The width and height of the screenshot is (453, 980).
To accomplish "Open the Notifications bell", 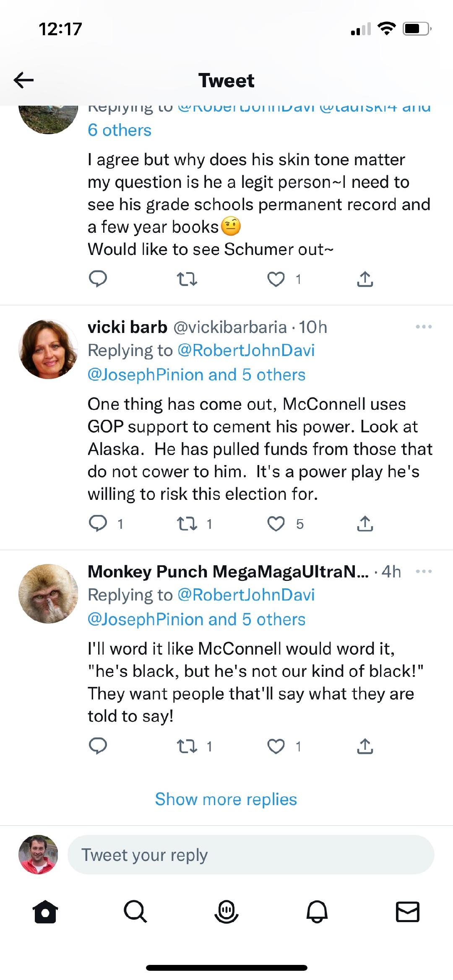I will [317, 912].
